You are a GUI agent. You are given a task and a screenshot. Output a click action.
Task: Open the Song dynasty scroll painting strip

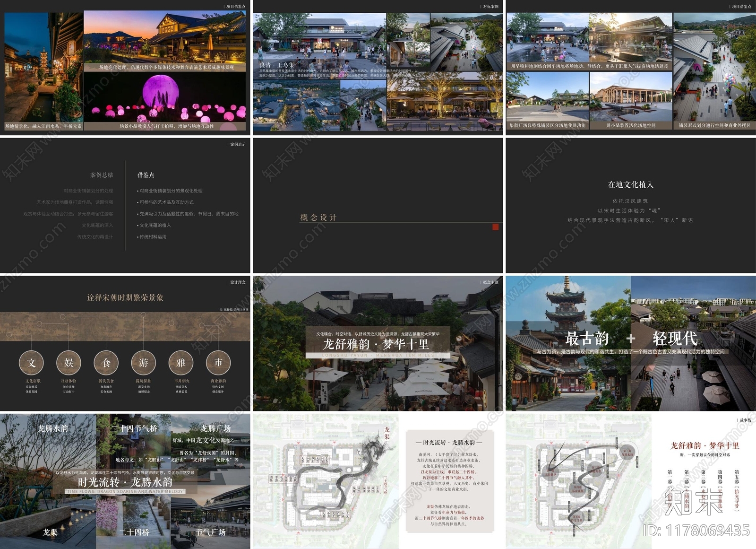pos(125,326)
